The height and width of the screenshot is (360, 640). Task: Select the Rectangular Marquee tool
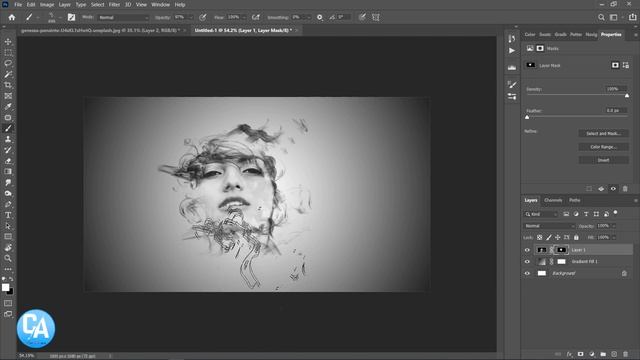tap(8, 53)
